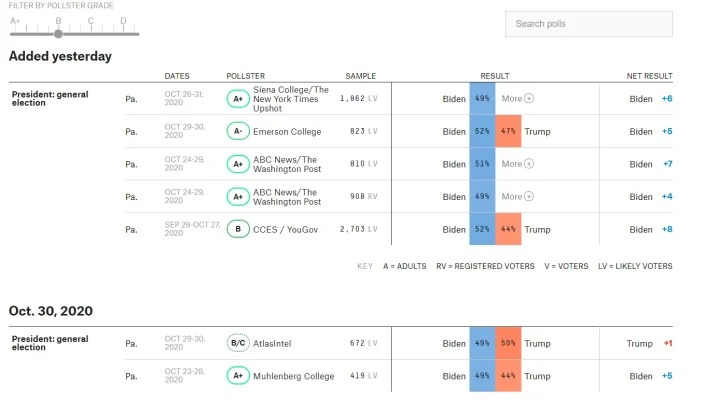Click the B grade badge for CCES / YouGov
Image resolution: width=705 pixels, height=400 pixels.
[238, 229]
